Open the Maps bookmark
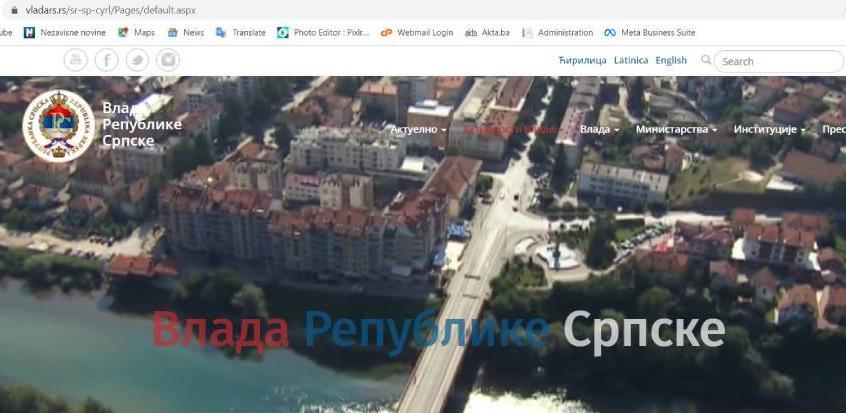 coord(137,32)
